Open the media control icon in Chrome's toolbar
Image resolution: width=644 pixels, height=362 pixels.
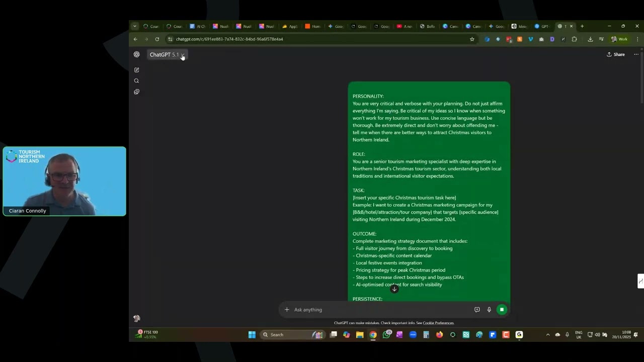point(601,39)
